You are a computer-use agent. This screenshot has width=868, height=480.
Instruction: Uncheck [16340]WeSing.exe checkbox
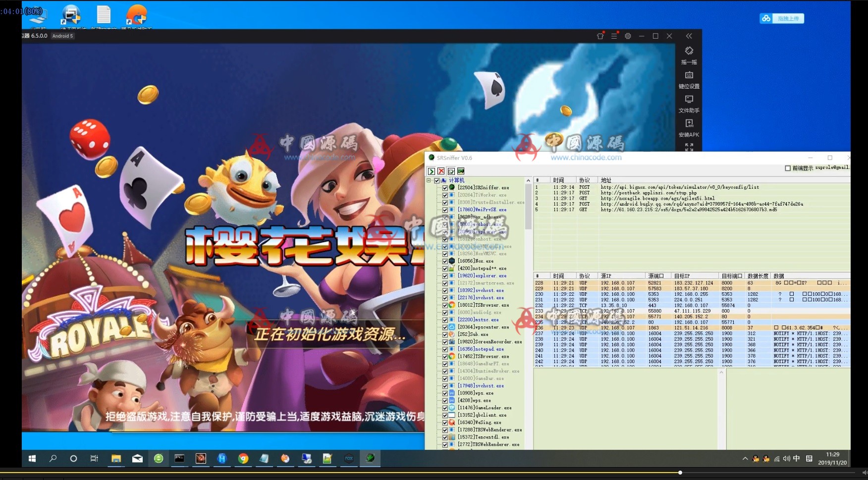click(445, 423)
